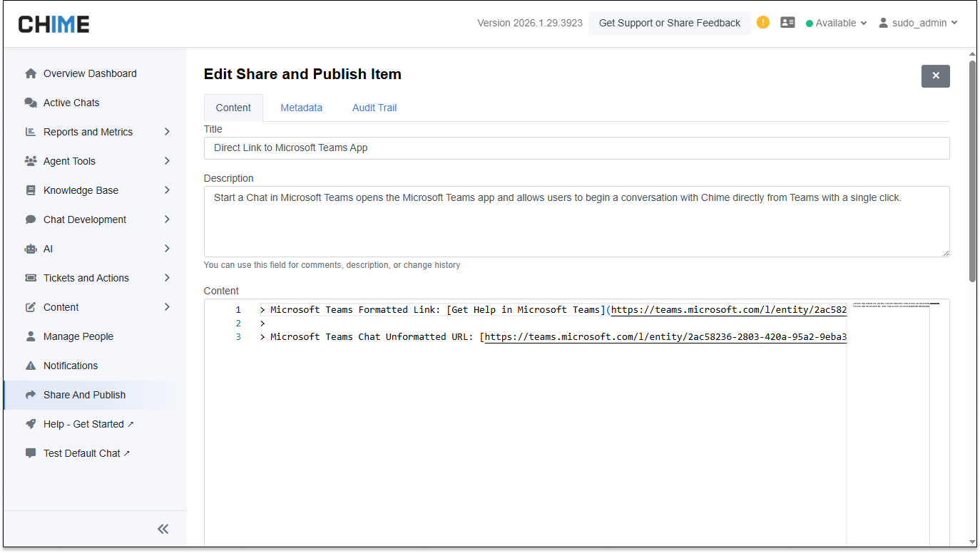Collapse the sidebar with double chevron icon
Image resolution: width=980 pixels, height=553 pixels.
coord(163,528)
